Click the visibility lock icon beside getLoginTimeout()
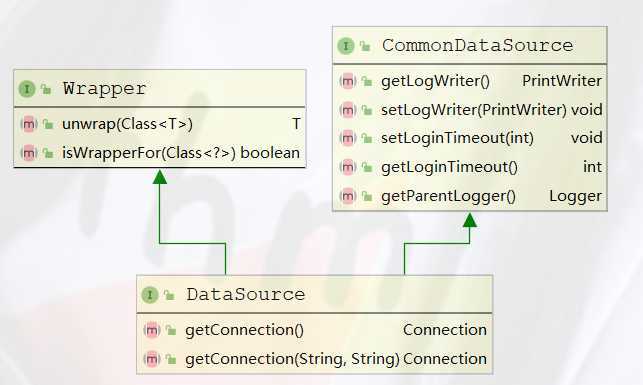The height and width of the screenshot is (385, 643). coord(367,167)
